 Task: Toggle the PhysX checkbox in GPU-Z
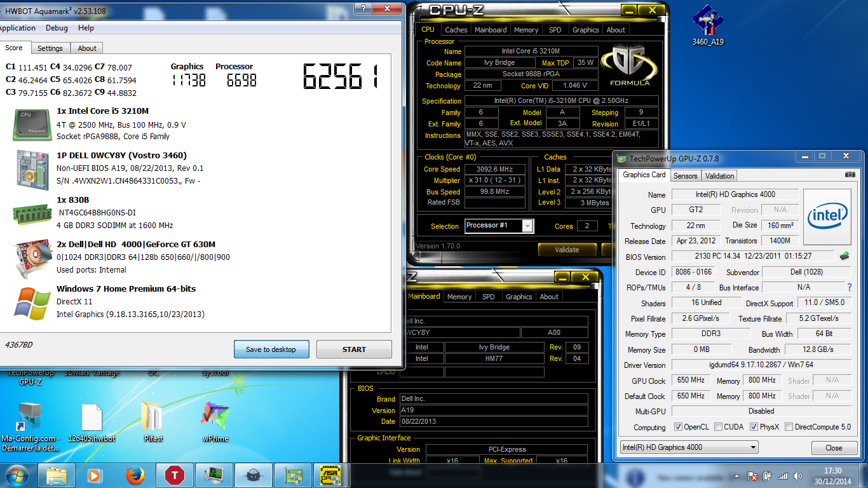pos(754,427)
